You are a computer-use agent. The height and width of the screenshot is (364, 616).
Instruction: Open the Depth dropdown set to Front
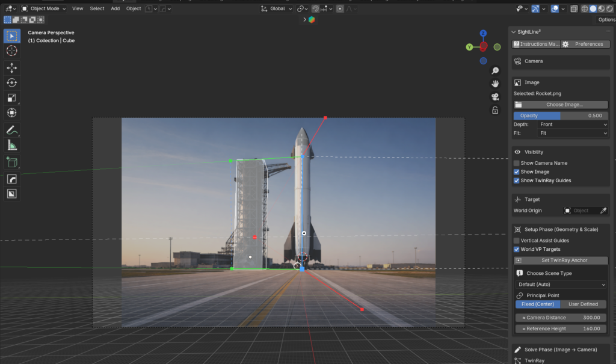tap(573, 125)
